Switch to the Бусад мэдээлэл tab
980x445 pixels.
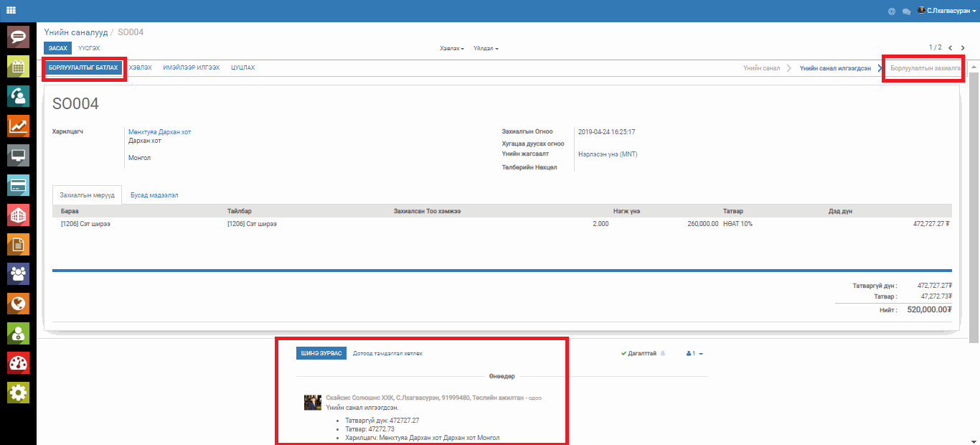[154, 195]
